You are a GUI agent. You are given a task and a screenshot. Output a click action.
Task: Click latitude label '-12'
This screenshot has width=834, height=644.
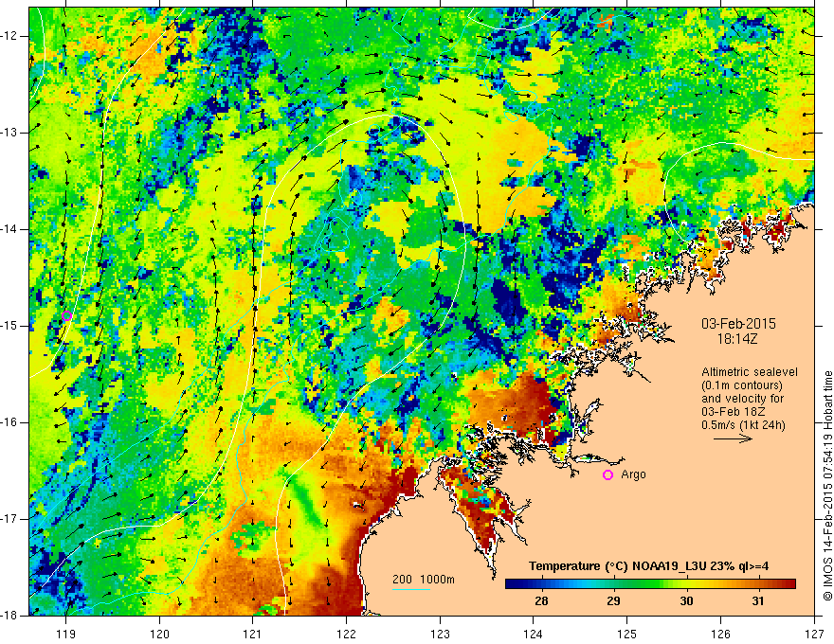click(x=10, y=36)
